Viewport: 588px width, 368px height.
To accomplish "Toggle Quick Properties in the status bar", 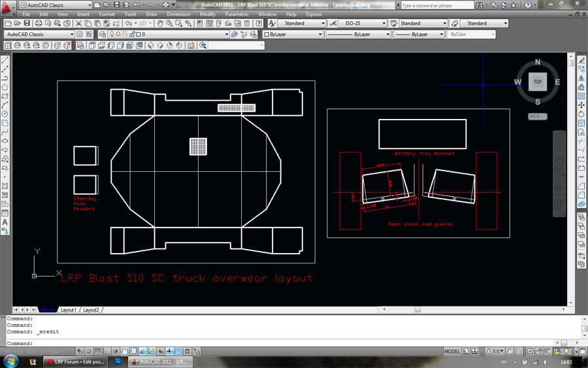I will click(x=188, y=352).
